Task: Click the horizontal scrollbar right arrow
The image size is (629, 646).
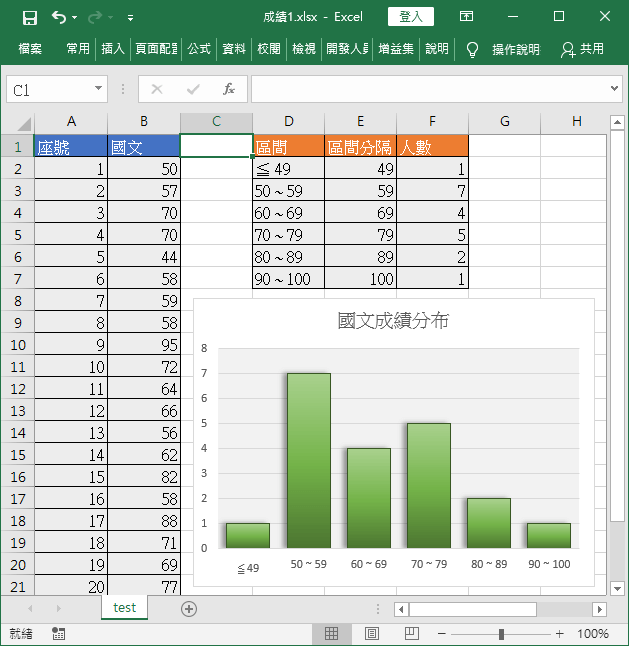Action: click(x=599, y=609)
